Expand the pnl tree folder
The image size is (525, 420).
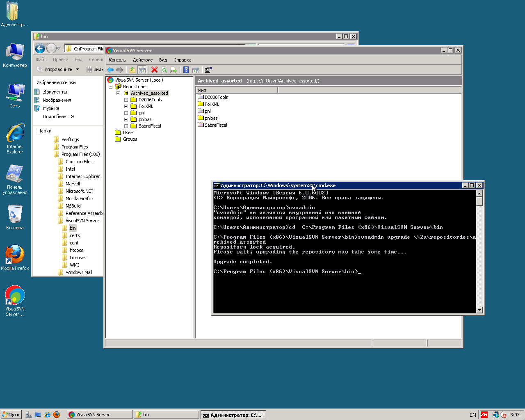click(126, 113)
